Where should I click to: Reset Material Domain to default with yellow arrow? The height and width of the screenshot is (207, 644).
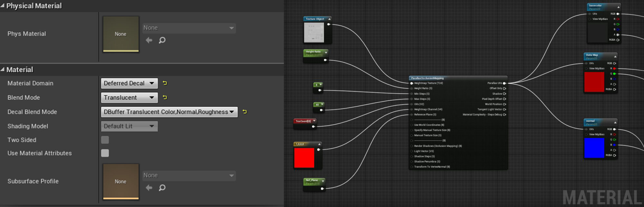tap(165, 83)
